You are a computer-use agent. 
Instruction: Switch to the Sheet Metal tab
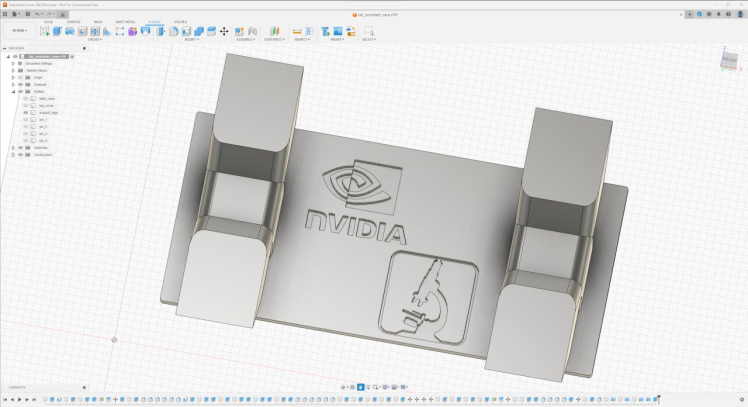127,21
